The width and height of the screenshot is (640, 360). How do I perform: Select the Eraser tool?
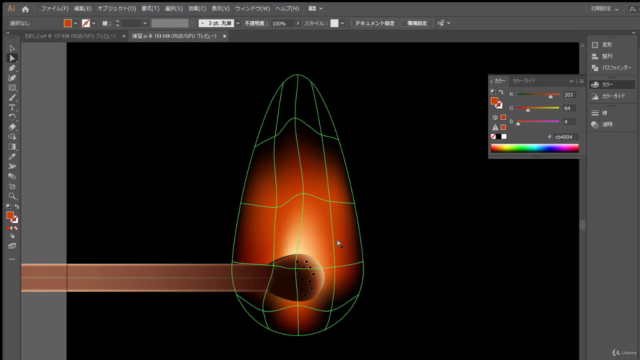tap(12, 127)
